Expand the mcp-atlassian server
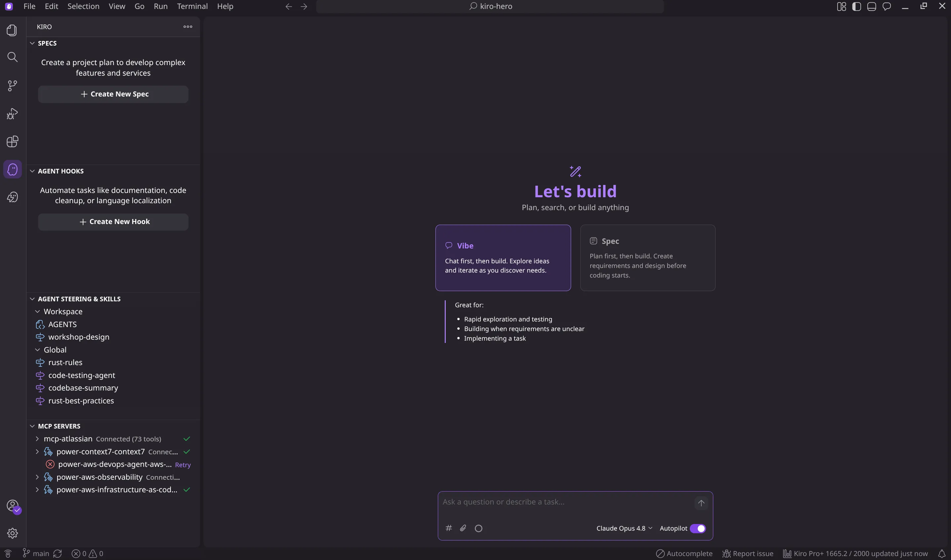The height and width of the screenshot is (560, 951). coord(37,439)
